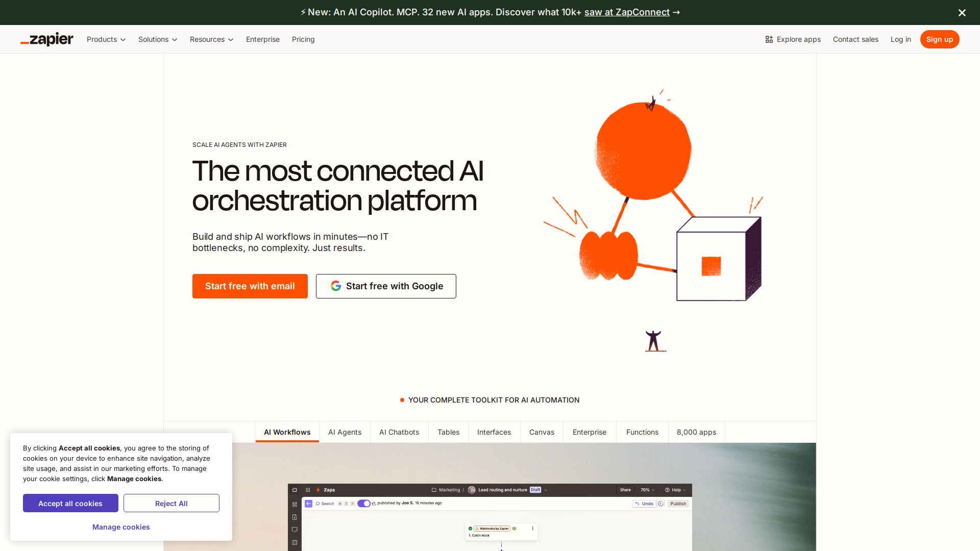Image resolution: width=980 pixels, height=551 pixels.
Task: Open the app grid icon beside the Zapier logo
Action: click(308, 490)
